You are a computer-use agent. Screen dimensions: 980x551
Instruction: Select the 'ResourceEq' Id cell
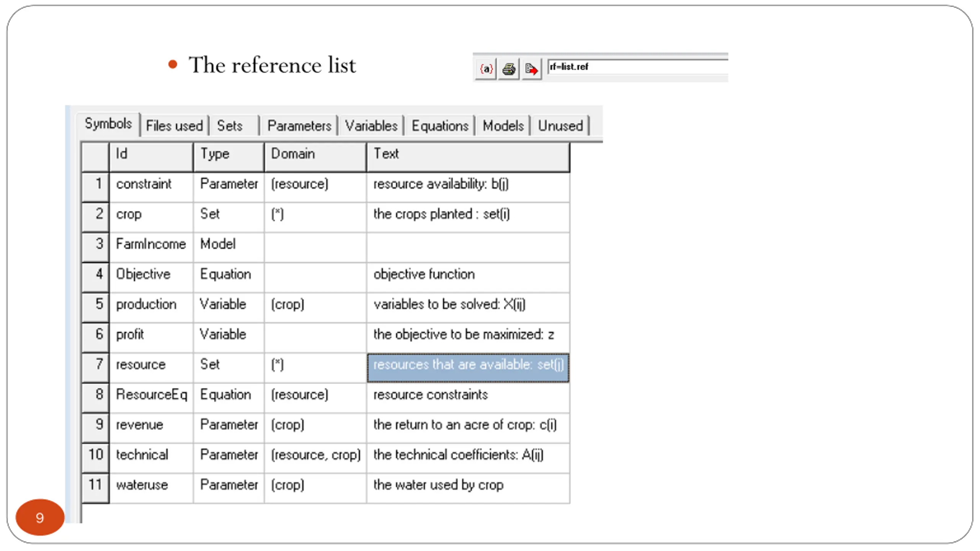(x=151, y=398)
